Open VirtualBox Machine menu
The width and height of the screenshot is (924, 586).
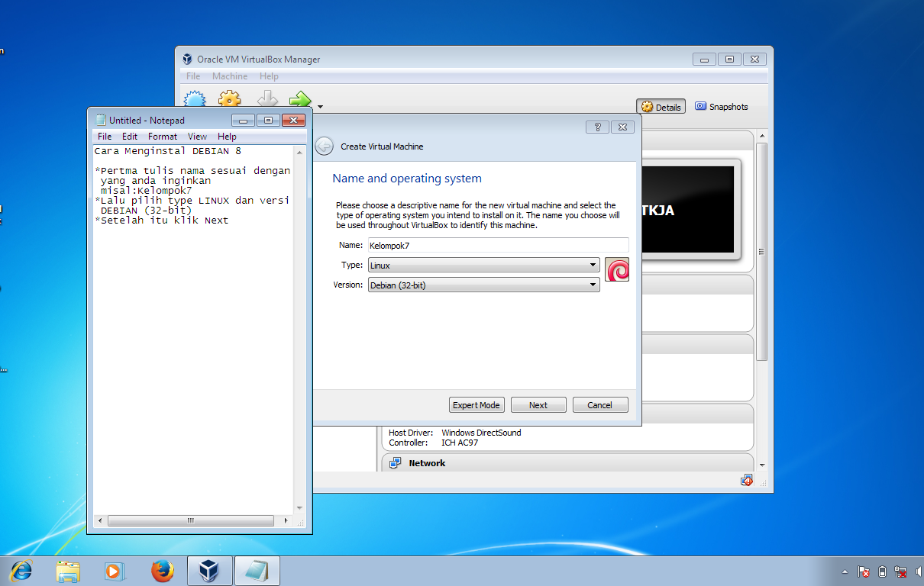(230, 76)
